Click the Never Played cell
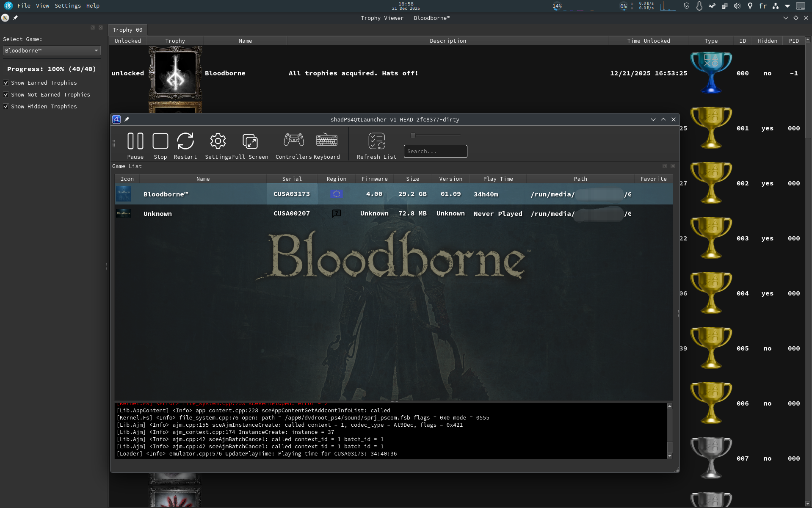Image resolution: width=812 pixels, height=508 pixels. [x=498, y=214]
